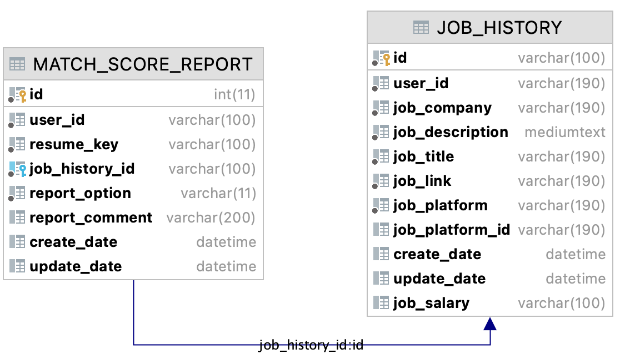The width and height of the screenshot is (620, 364).
Task: Select the report_comment column name
Action: tap(91, 218)
